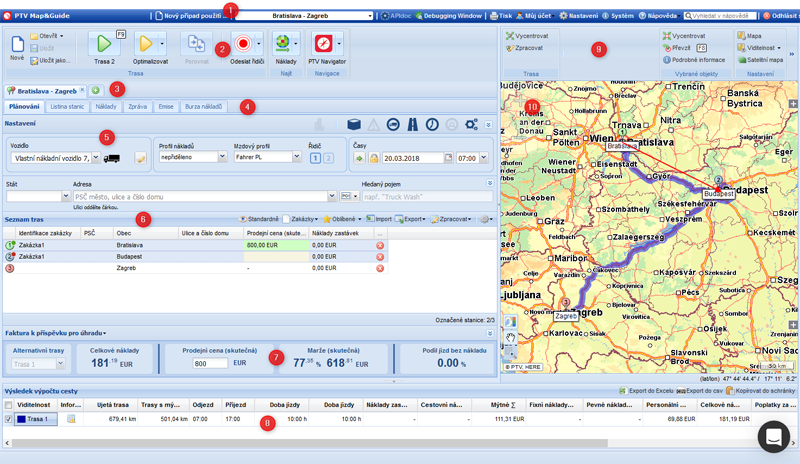Open the Vozidlo vehicle dropdown
This screenshot has width=800, height=464.
[x=95, y=158]
